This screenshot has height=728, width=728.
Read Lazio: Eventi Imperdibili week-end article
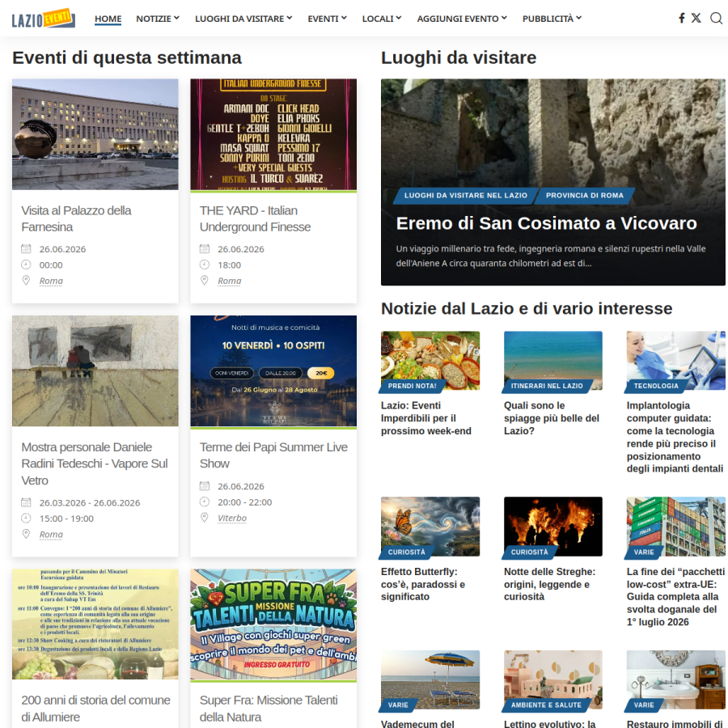point(425,418)
